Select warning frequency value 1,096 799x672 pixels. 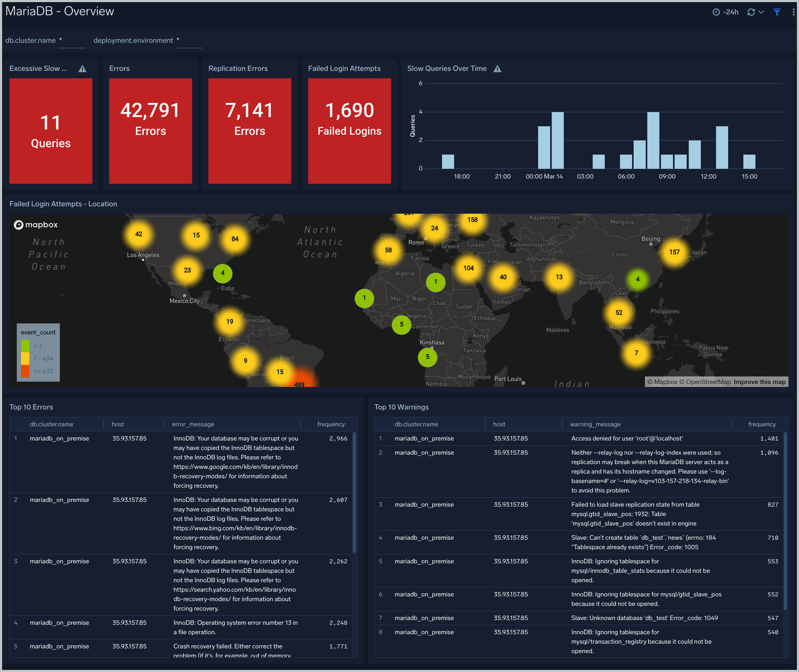pos(769,453)
